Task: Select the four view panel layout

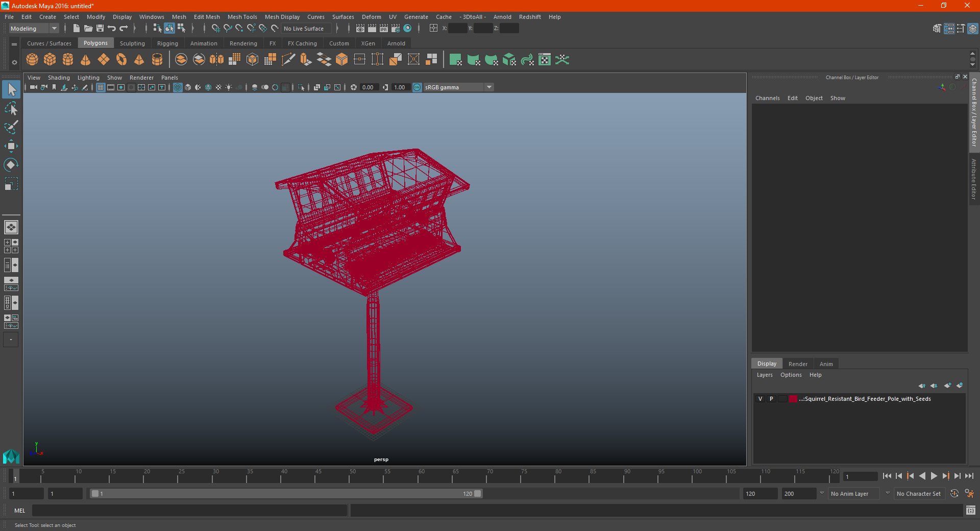Action: (x=11, y=246)
